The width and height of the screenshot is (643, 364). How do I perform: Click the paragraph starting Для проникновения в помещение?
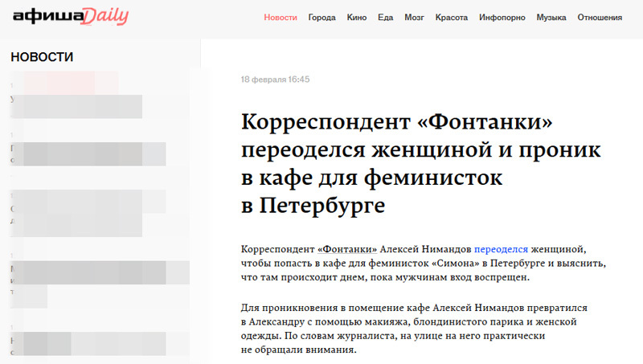tap(414, 329)
